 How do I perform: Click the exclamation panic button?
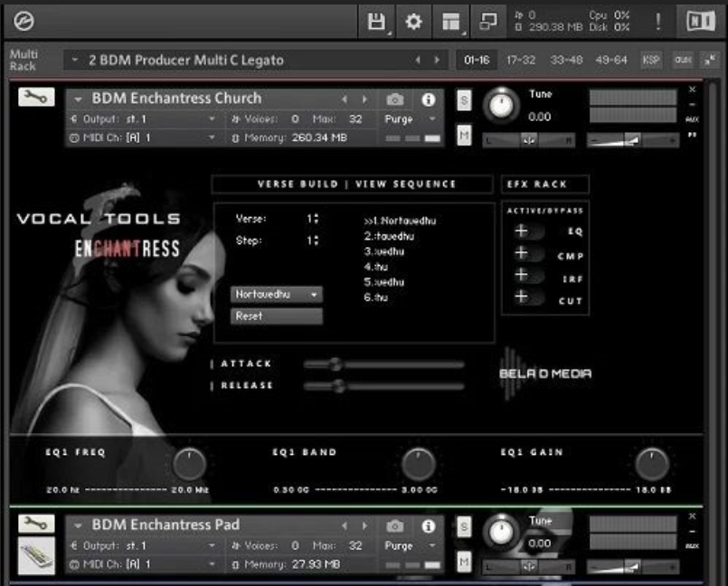click(657, 22)
